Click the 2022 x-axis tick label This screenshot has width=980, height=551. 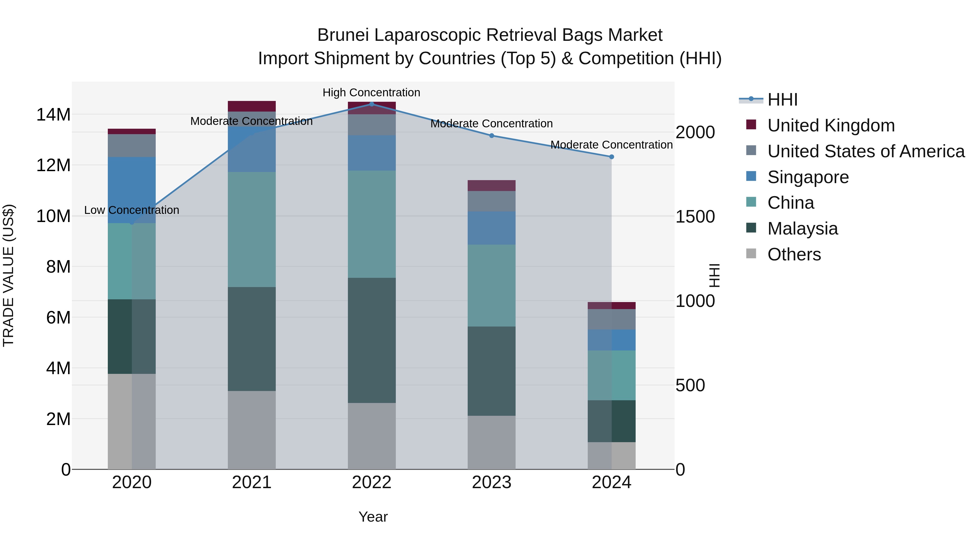click(x=372, y=483)
